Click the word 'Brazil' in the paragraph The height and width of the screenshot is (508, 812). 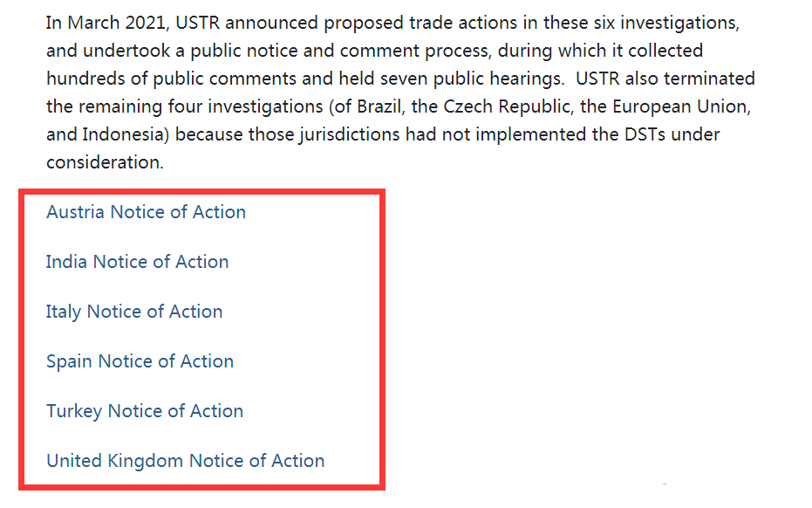(x=379, y=106)
